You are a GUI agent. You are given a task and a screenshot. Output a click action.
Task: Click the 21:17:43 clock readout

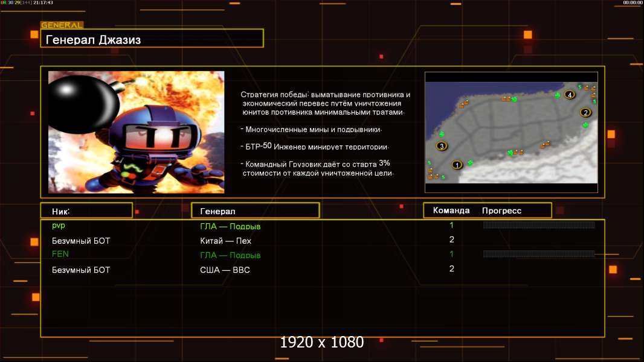click(x=43, y=2)
